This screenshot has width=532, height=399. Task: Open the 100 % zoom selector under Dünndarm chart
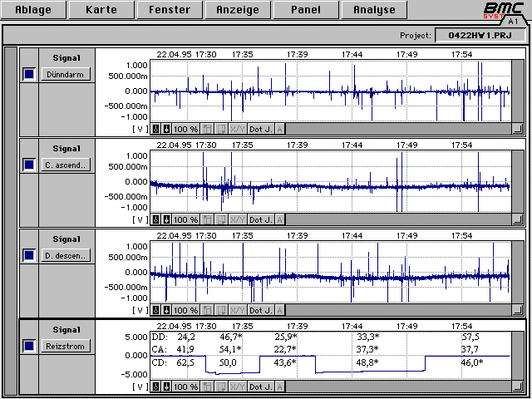pyautogui.click(x=186, y=129)
